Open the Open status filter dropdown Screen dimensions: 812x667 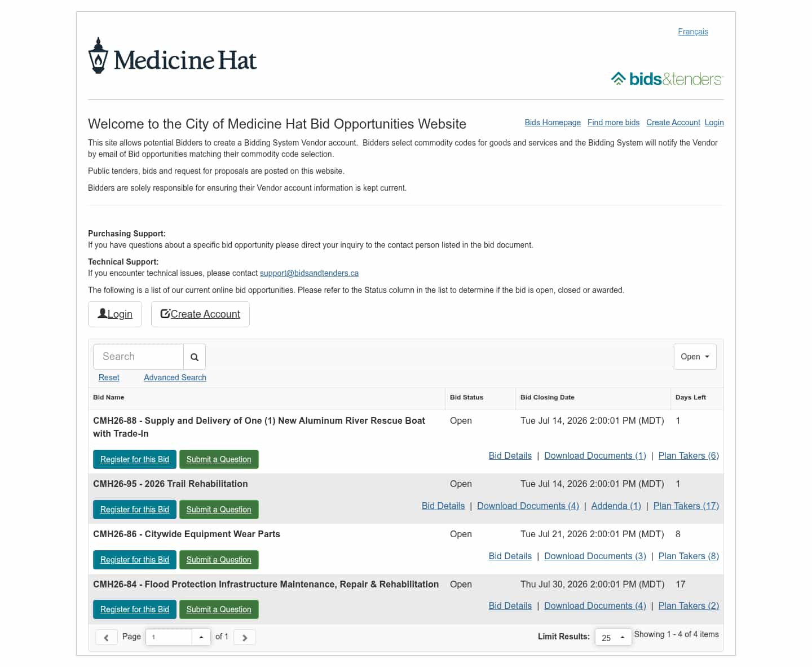[695, 357]
